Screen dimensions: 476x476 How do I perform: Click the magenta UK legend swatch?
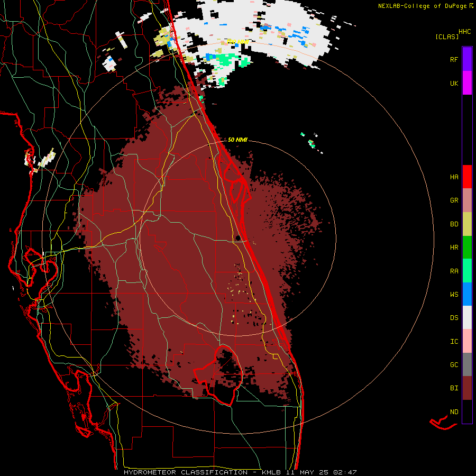(x=467, y=83)
